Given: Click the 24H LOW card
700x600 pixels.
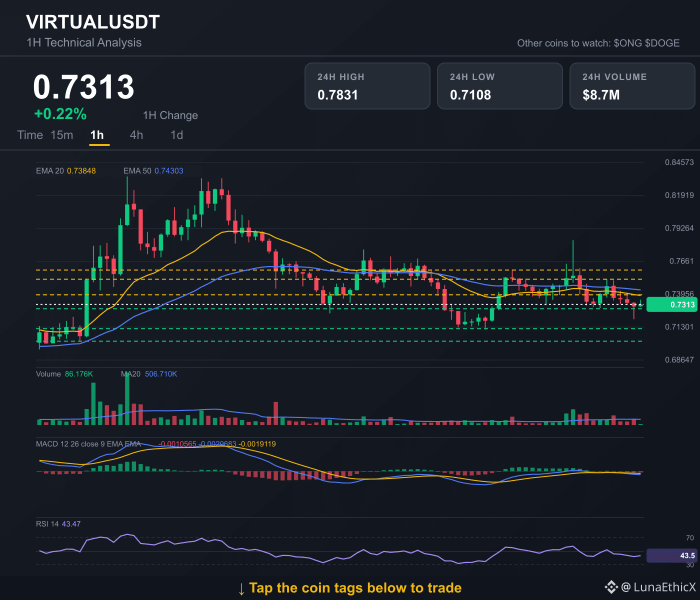Looking at the screenshot, I should click(500, 86).
